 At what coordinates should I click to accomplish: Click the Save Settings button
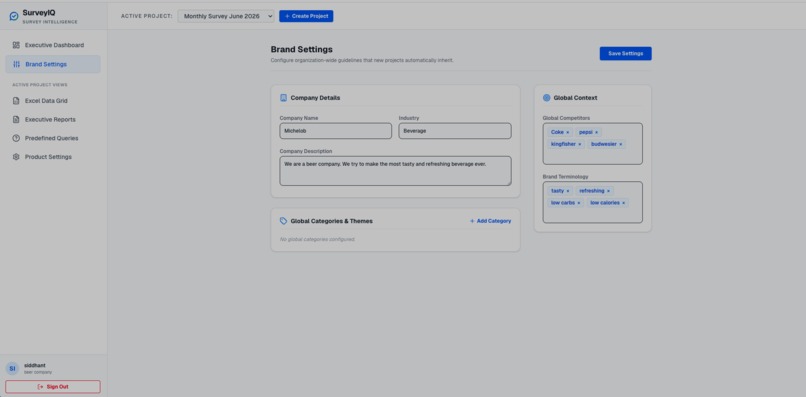[626, 53]
